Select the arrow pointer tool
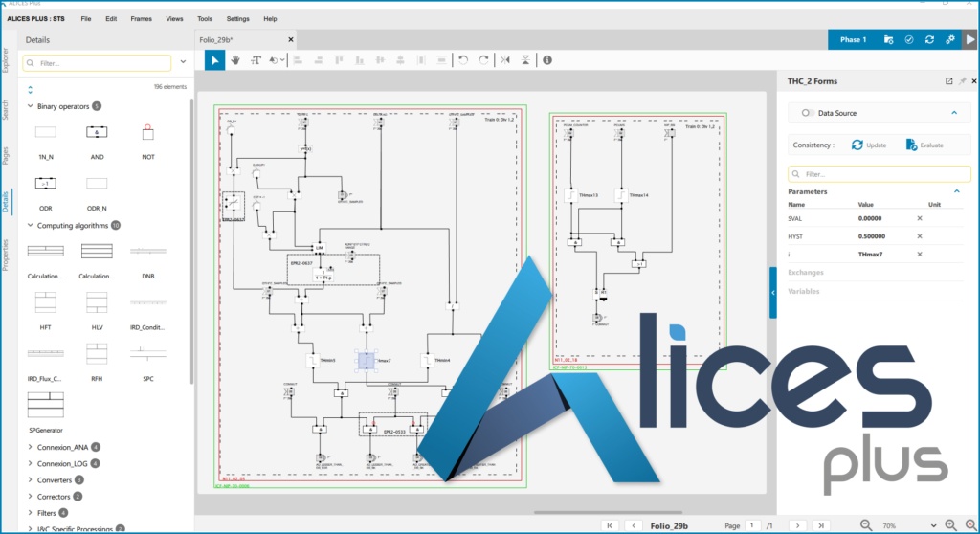The height and width of the screenshot is (534, 980). tap(215, 60)
